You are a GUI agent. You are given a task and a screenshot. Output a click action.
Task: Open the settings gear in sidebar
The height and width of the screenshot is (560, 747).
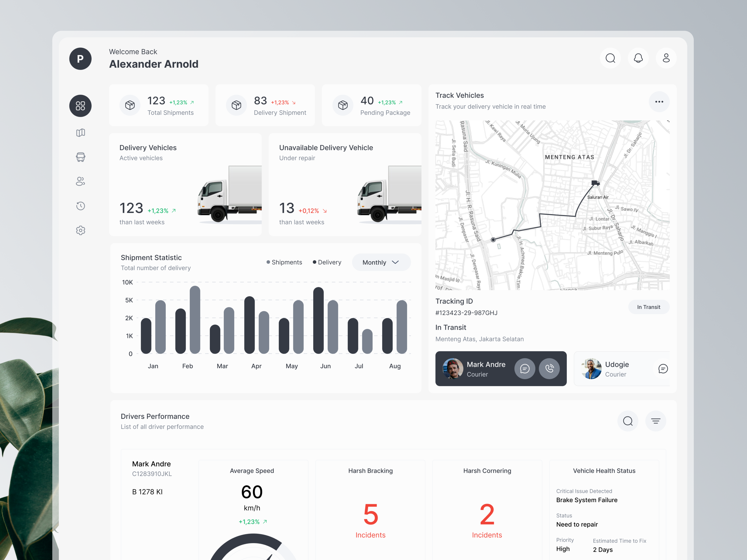[80, 231]
